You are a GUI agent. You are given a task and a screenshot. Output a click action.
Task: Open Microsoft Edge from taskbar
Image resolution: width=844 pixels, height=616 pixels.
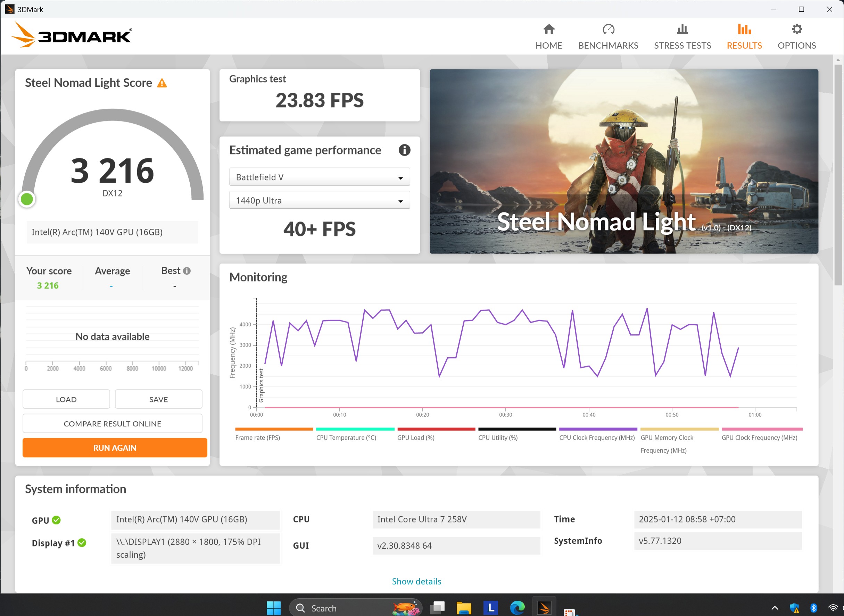pyautogui.click(x=517, y=608)
